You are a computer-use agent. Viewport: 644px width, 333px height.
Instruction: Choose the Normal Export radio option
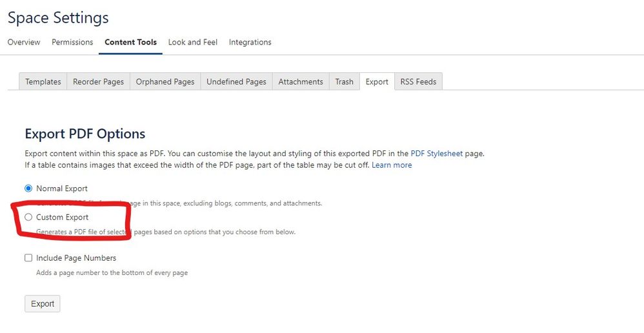click(x=28, y=188)
